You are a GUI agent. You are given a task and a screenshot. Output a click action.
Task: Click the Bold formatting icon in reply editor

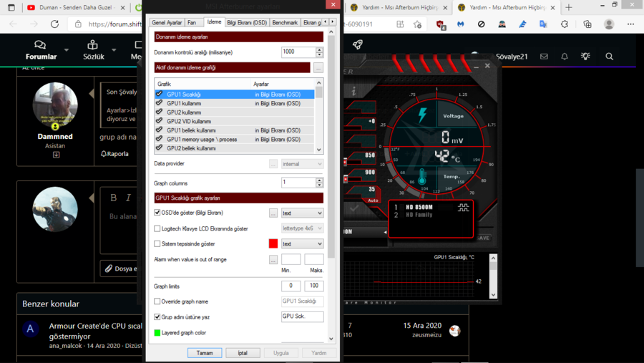click(114, 198)
